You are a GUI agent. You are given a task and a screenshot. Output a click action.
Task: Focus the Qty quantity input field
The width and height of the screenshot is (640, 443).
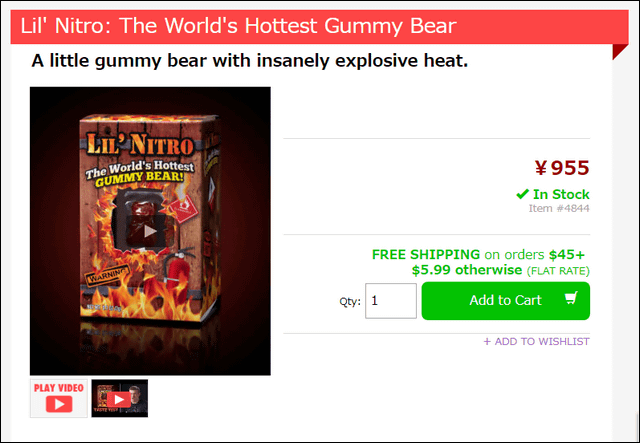pyautogui.click(x=391, y=301)
